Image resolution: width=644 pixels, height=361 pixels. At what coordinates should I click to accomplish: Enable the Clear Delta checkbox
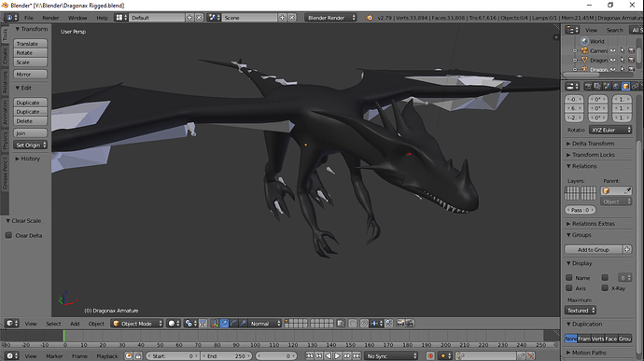click(x=8, y=235)
